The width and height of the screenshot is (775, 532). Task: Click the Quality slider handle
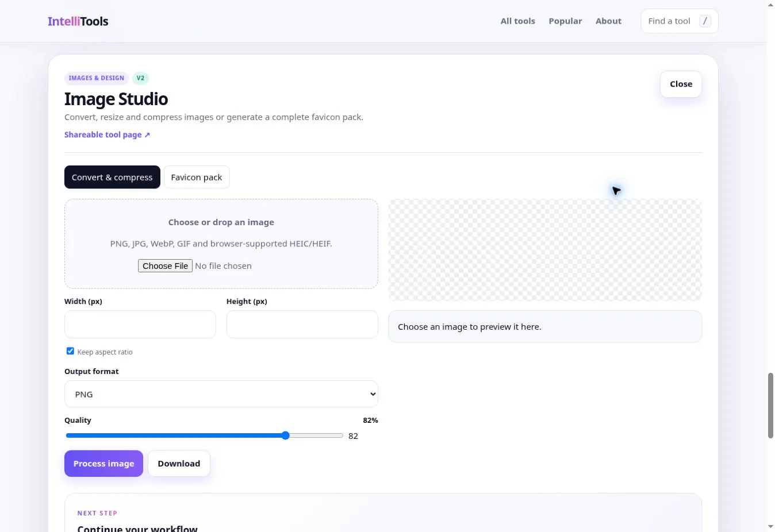tap(286, 435)
